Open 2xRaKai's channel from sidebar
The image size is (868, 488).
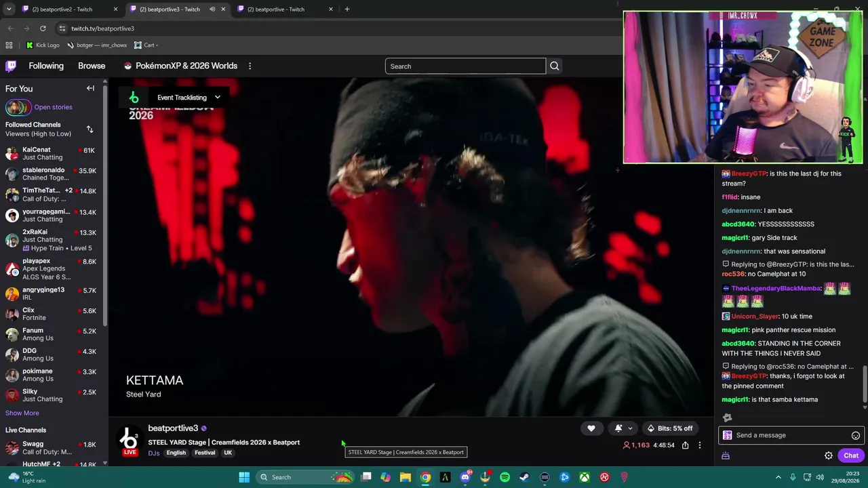click(52, 239)
